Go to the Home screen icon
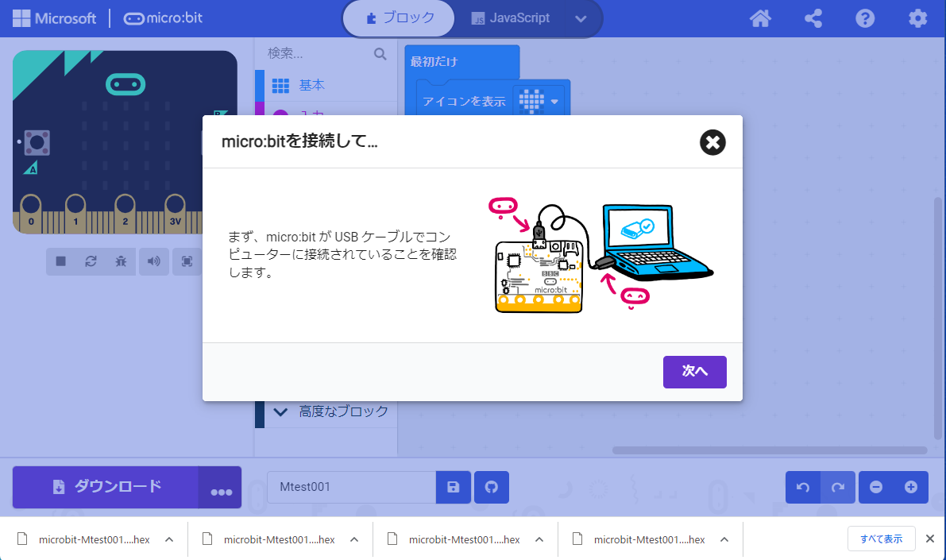Screen dimensions: 946x560 (x=760, y=19)
